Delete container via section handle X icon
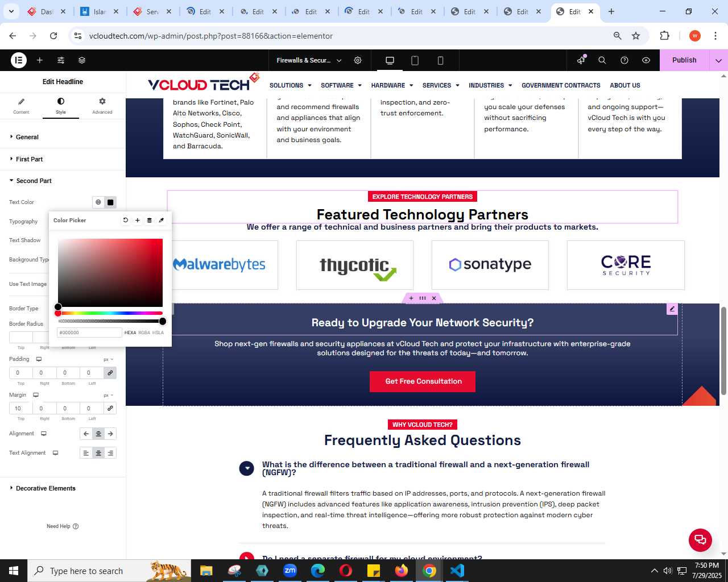 (x=434, y=298)
